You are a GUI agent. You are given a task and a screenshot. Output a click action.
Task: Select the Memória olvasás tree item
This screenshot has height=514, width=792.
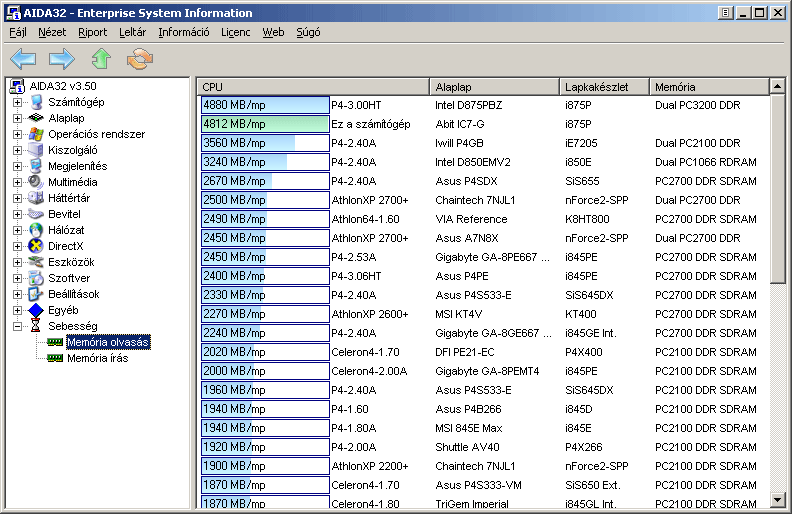(x=108, y=342)
